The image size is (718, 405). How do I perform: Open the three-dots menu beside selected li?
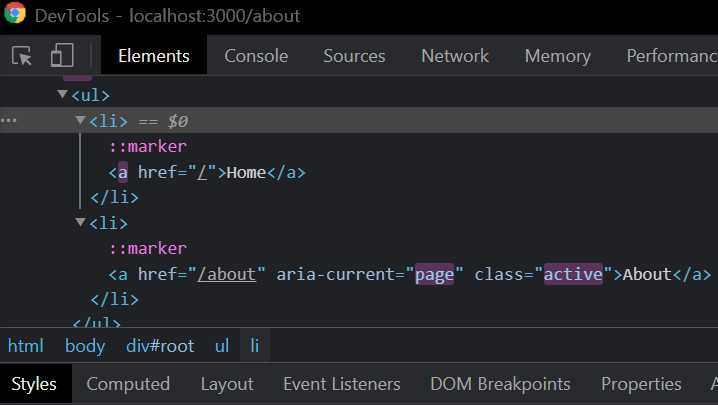point(9,120)
